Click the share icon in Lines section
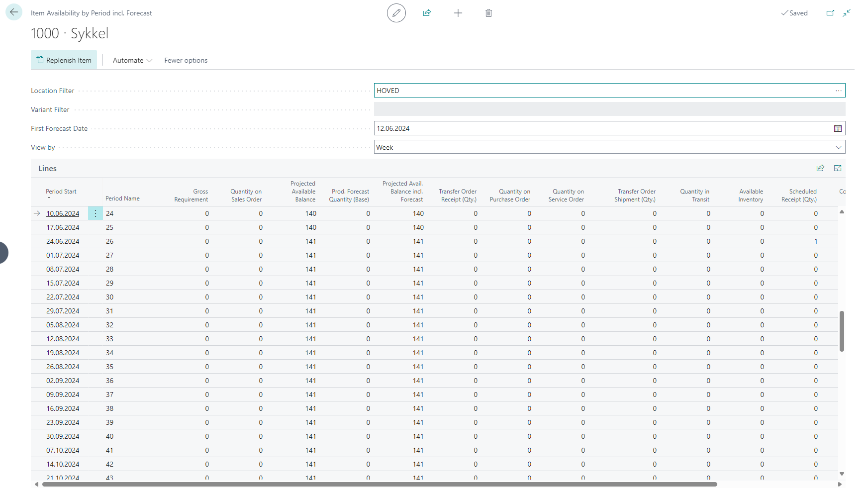868x492 pixels. click(820, 168)
